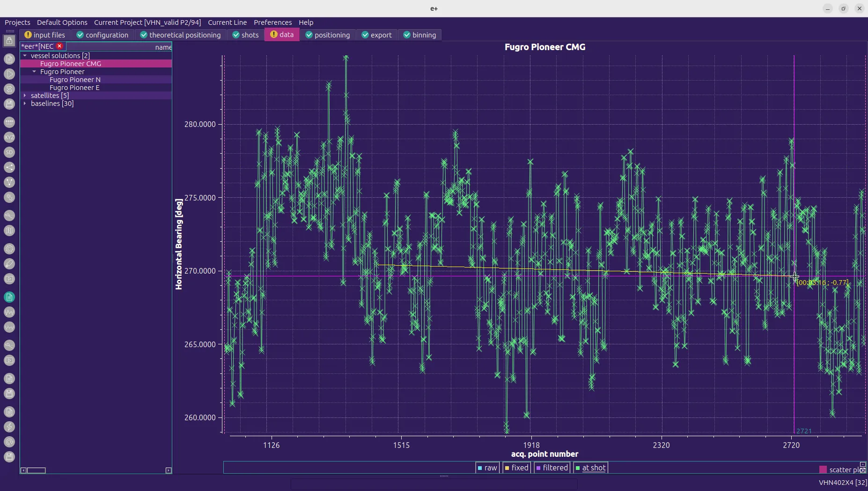This screenshot has width=868, height=491.
Task: Click the highlighted teal document sidebar icon
Action: pos(9,297)
